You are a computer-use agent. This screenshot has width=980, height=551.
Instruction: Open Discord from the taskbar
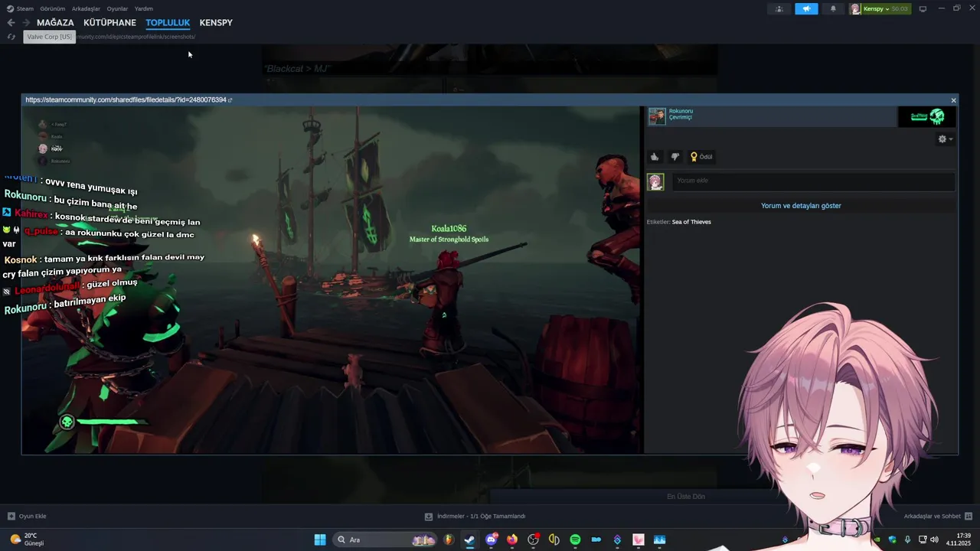coord(491,540)
